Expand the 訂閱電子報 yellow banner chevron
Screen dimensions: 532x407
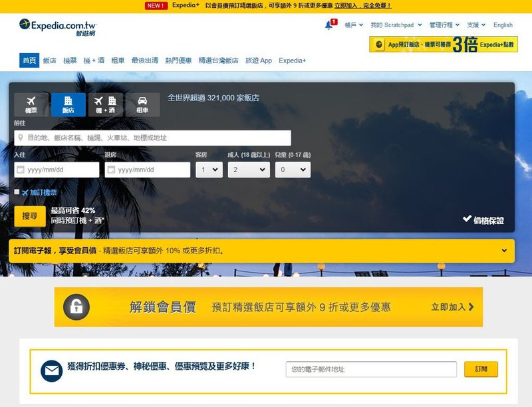[x=504, y=251]
